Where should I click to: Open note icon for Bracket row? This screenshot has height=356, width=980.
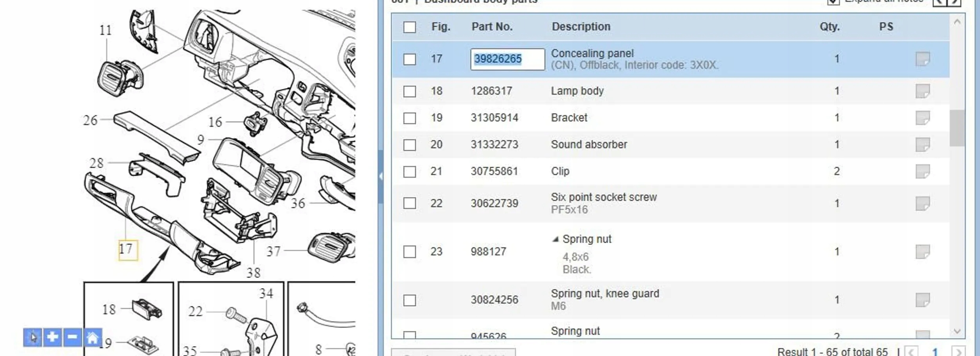[923, 118]
